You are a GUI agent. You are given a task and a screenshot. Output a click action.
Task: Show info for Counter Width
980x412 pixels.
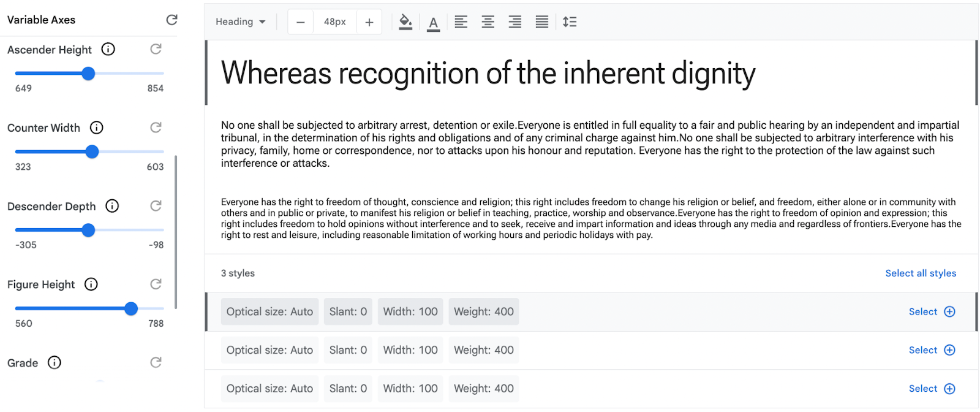pyautogui.click(x=97, y=128)
